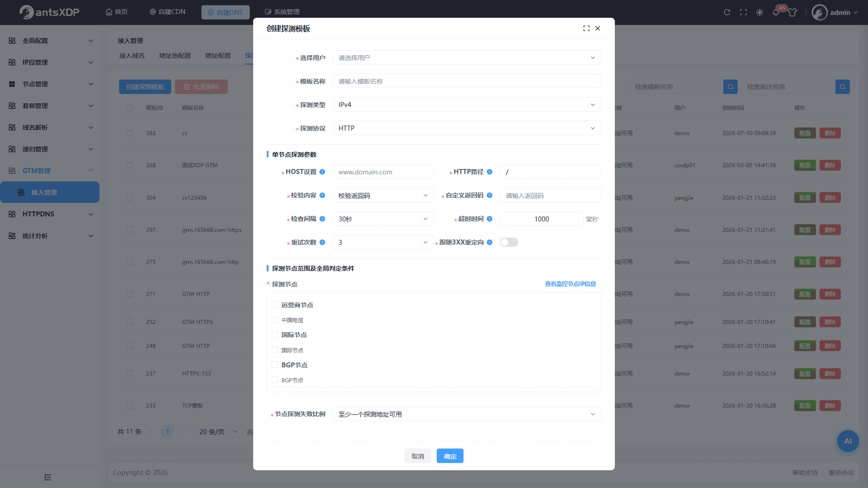Viewport: 868px width, 488px height.
Task: Click the 超时时间 info icon
Action: pos(490,219)
